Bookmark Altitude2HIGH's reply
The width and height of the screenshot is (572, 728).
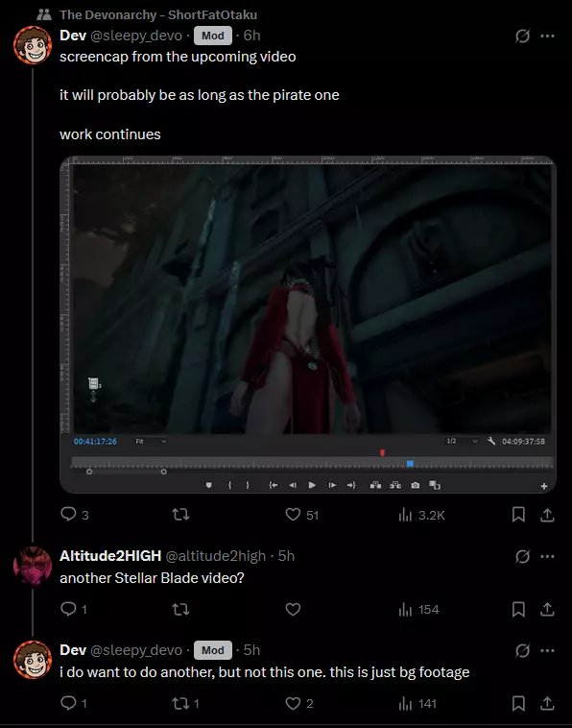click(518, 609)
